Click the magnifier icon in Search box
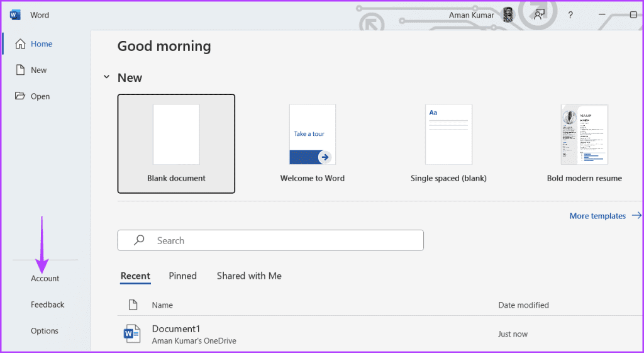Image resolution: width=644 pixels, height=353 pixels. coord(139,240)
